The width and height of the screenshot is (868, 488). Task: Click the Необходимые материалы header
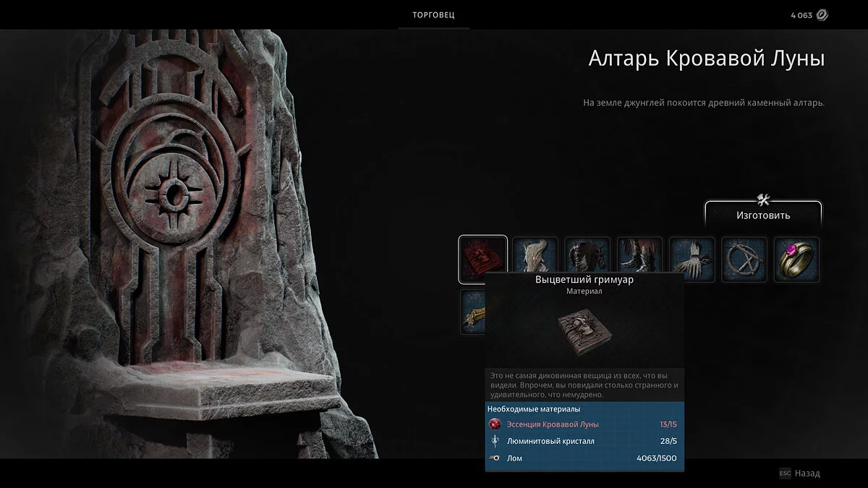(534, 409)
